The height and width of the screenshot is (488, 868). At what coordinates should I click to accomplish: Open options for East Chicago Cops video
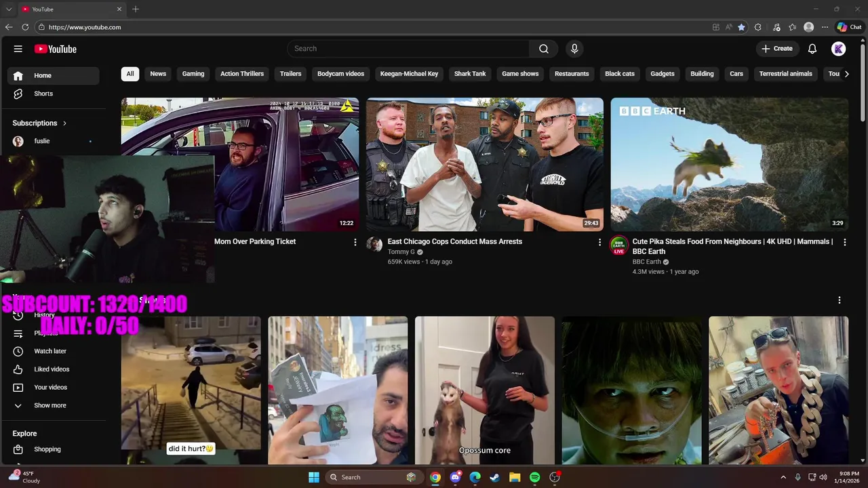tap(599, 242)
